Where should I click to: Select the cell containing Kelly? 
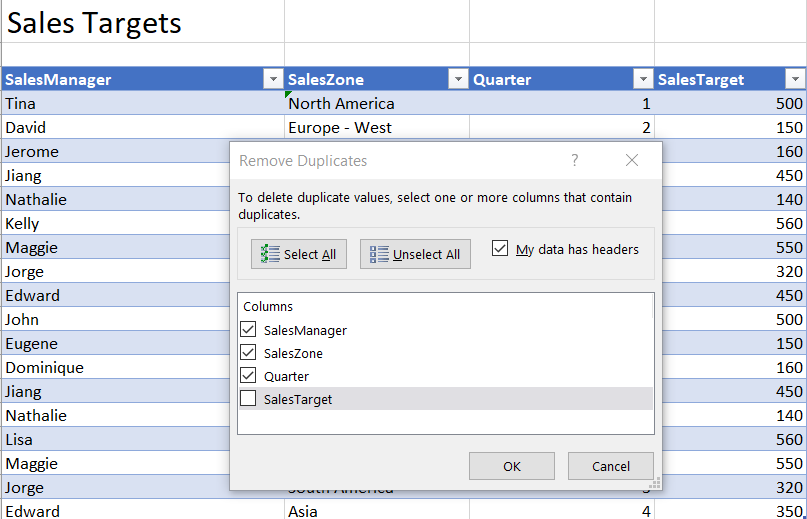(x=116, y=223)
